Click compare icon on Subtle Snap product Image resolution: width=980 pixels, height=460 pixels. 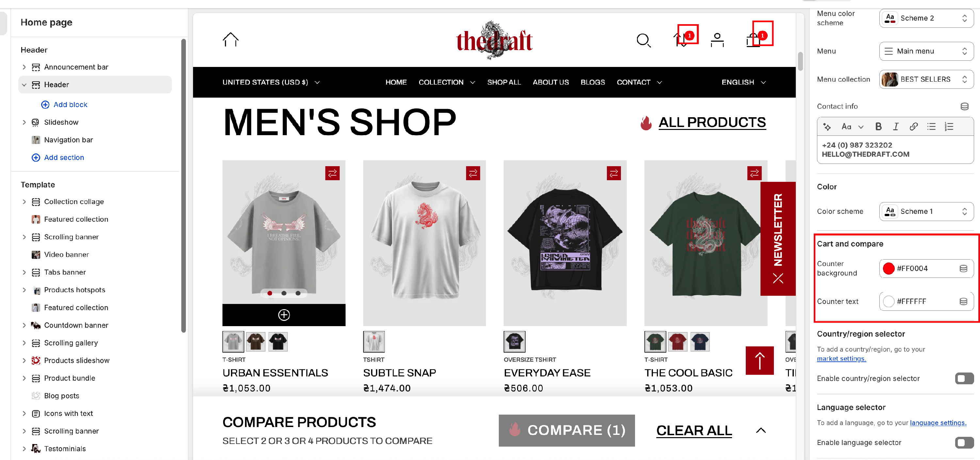tap(473, 173)
